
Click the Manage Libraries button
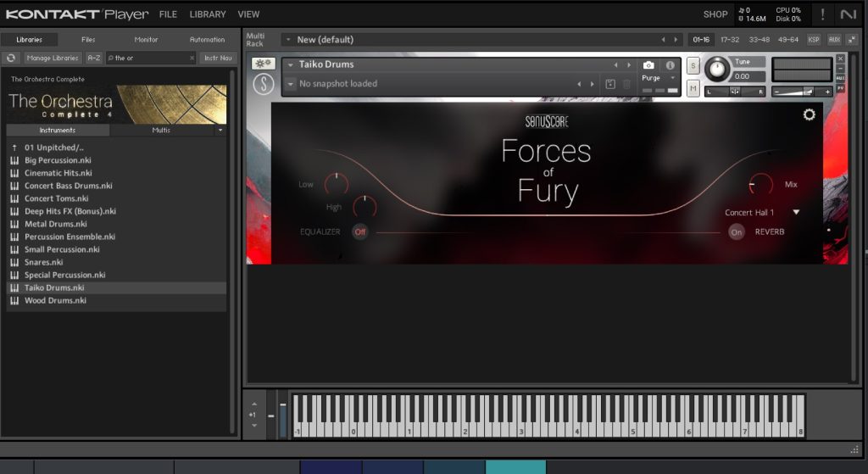[x=53, y=58]
